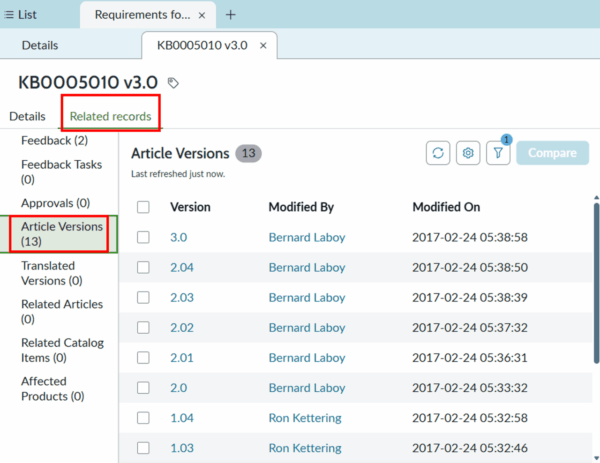Tick the select-all checkbox in header
The image size is (600, 463).
point(143,207)
